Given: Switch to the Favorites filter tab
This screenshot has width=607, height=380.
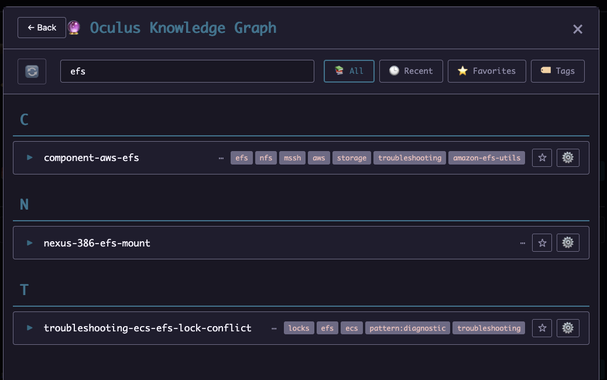Looking at the screenshot, I should tap(487, 71).
